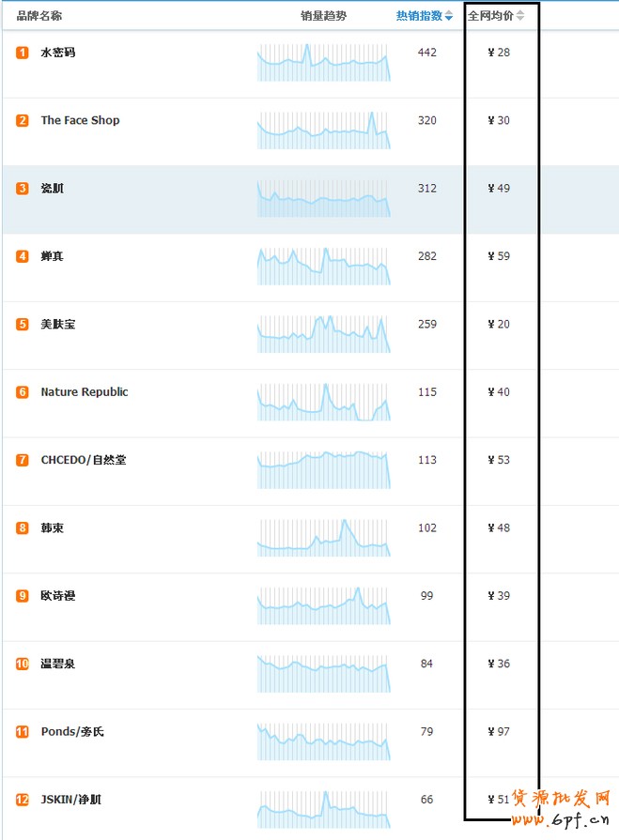Click the orange rank 12 badge
Viewport: 619px width, 840px height.
click(22, 800)
